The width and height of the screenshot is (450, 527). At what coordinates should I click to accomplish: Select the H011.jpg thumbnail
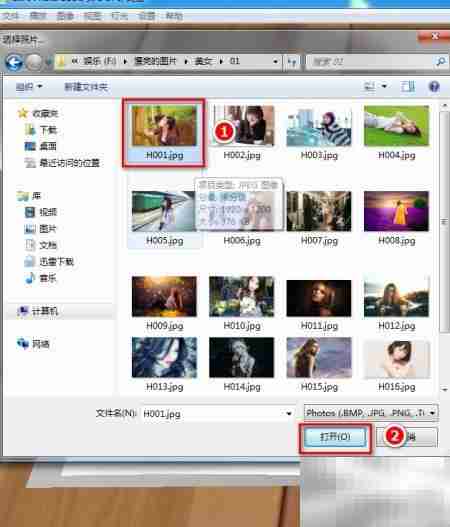coord(319,298)
